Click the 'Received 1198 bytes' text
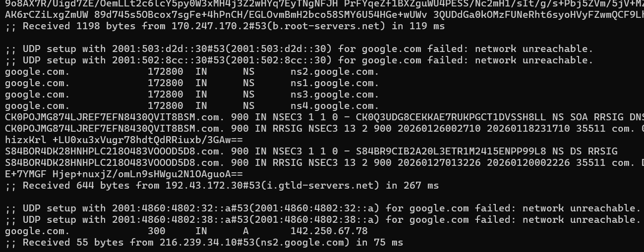Image resolution: width=644 pixels, height=252 pixels. pos(79,26)
